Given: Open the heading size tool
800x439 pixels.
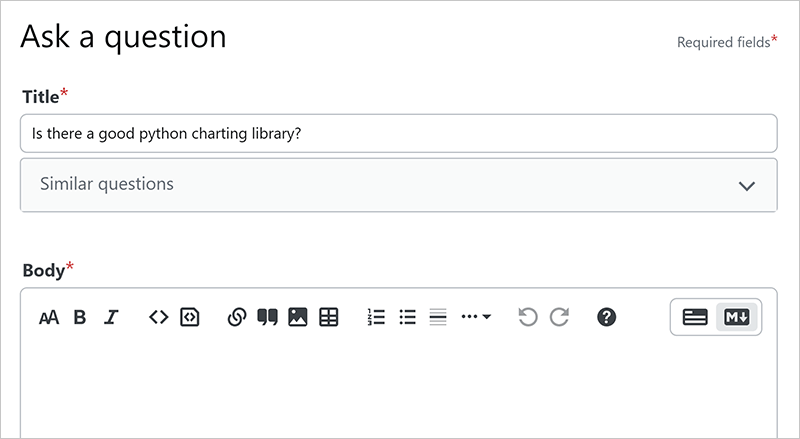Looking at the screenshot, I should 49,318.
